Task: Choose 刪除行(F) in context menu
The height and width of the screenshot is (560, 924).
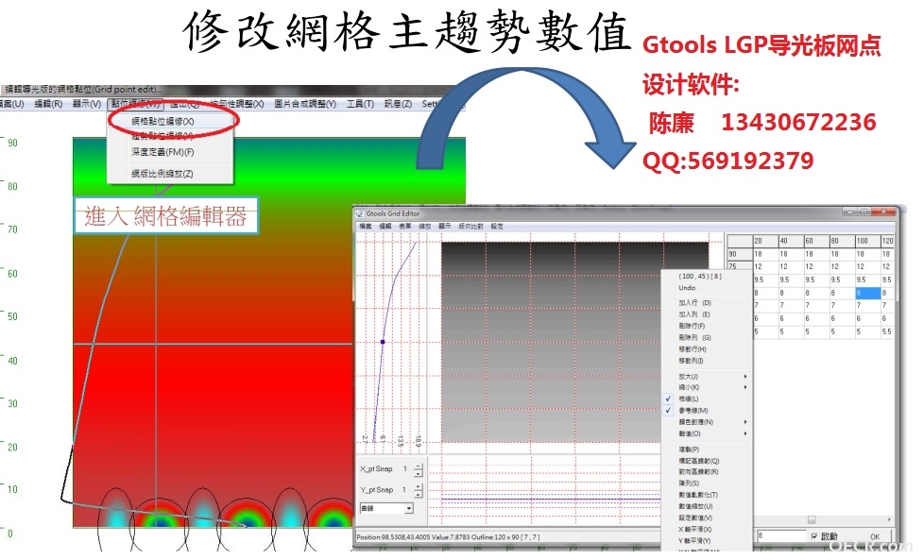Action: click(x=692, y=326)
